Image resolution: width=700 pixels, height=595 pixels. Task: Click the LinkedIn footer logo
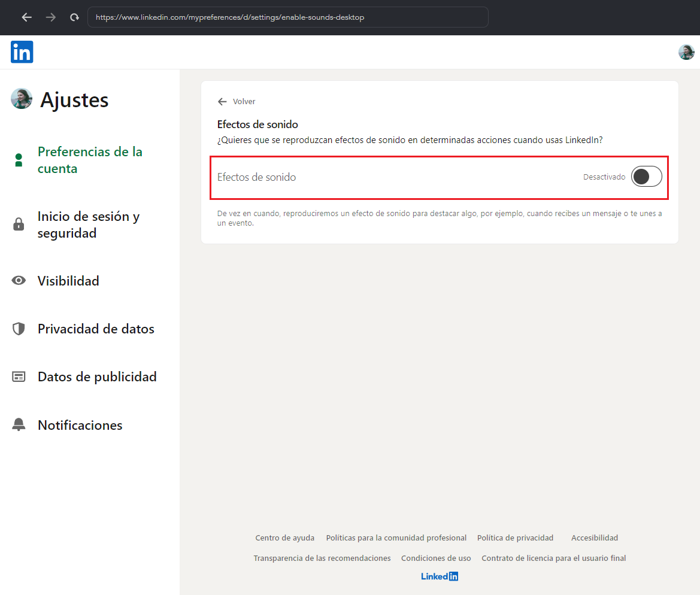(x=440, y=576)
